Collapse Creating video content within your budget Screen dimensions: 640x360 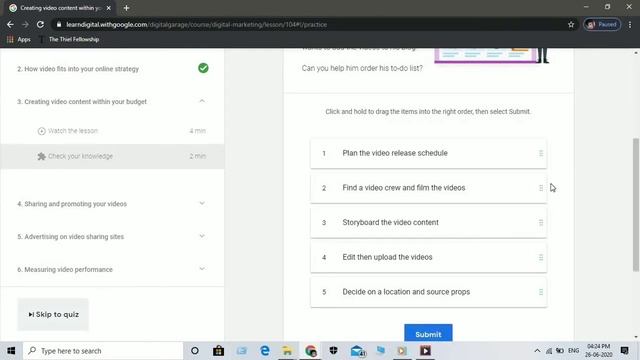pyautogui.click(x=202, y=101)
